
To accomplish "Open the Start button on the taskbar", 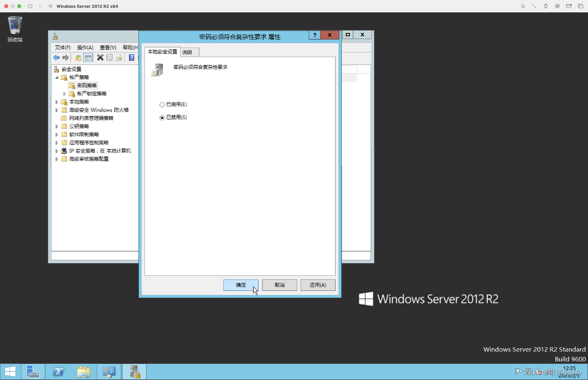I will click(x=10, y=372).
